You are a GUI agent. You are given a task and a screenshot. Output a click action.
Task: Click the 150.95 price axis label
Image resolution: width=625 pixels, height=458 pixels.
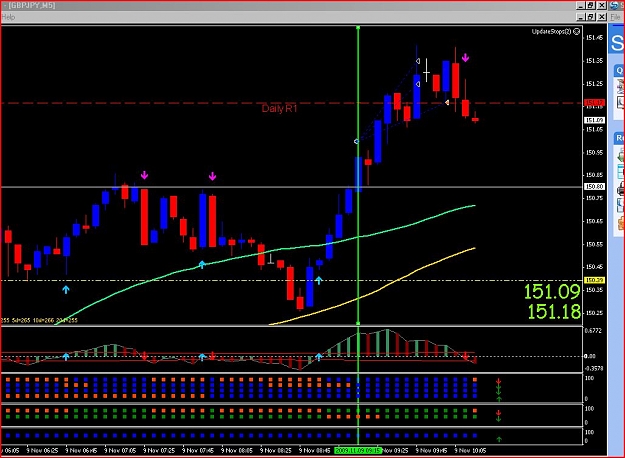click(594, 153)
